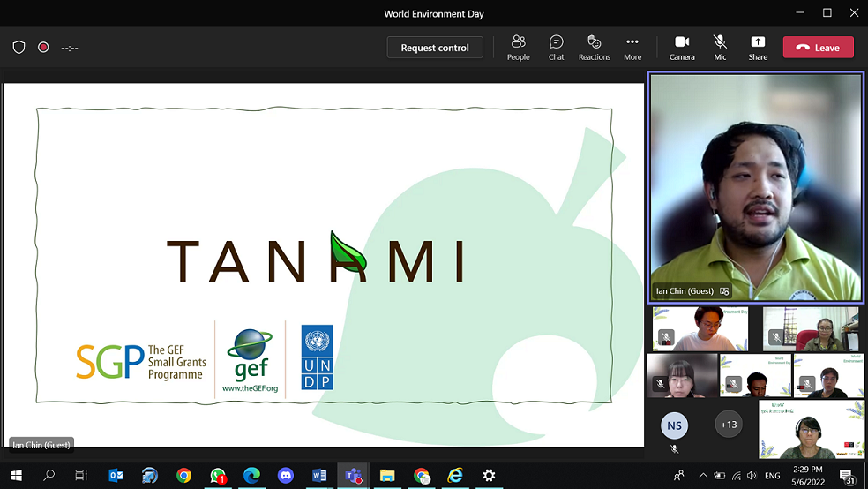Show the +13 more participants
The width and height of the screenshot is (868, 489).
click(x=729, y=425)
